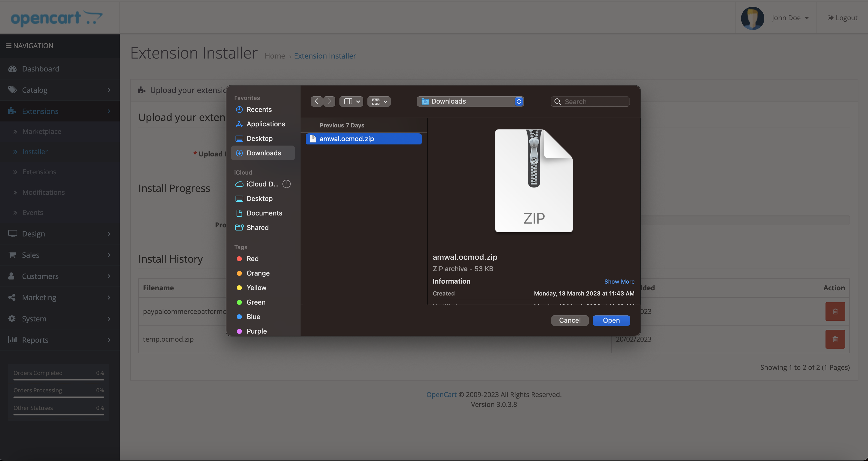This screenshot has height=461, width=868.
Task: Select Shared under iCloud
Action: coord(263,227)
